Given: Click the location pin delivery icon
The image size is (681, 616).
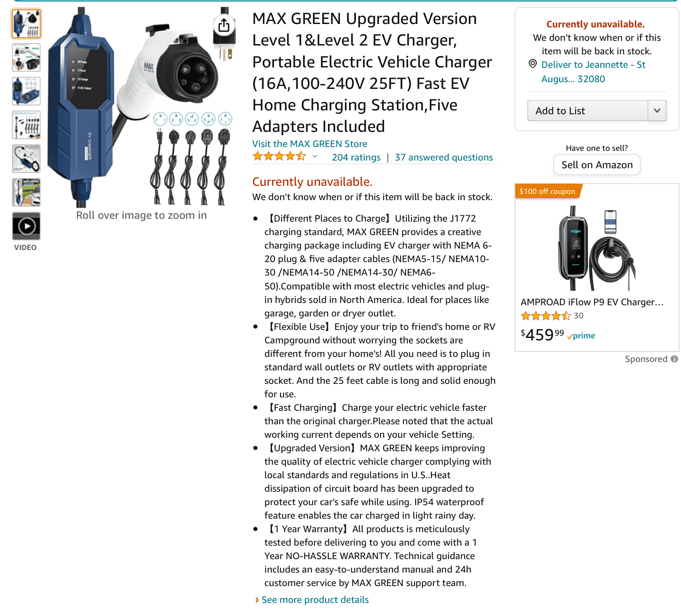Looking at the screenshot, I should [533, 64].
